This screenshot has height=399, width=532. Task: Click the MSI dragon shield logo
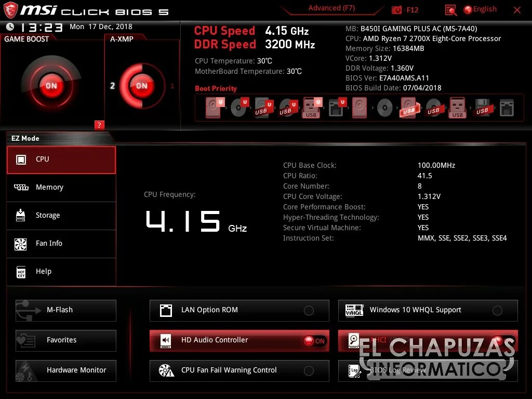click(x=10, y=10)
